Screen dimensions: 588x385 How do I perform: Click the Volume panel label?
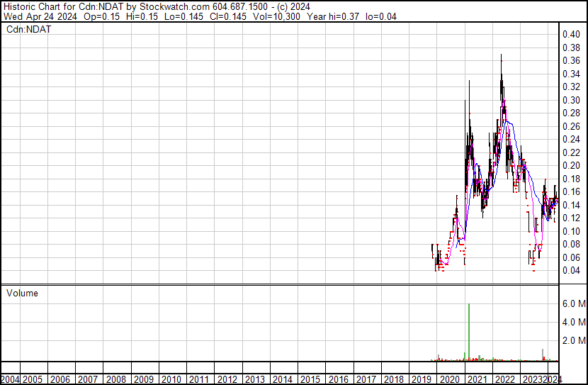[x=22, y=293]
